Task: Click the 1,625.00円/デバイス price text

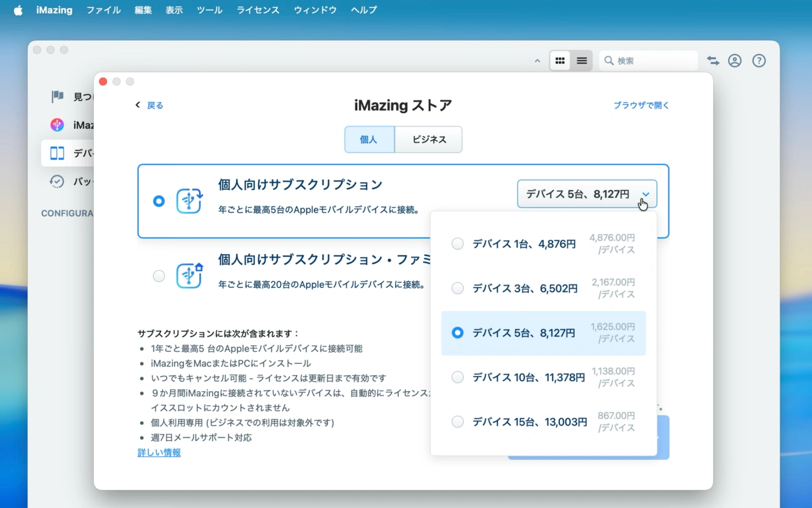Action: click(x=613, y=333)
